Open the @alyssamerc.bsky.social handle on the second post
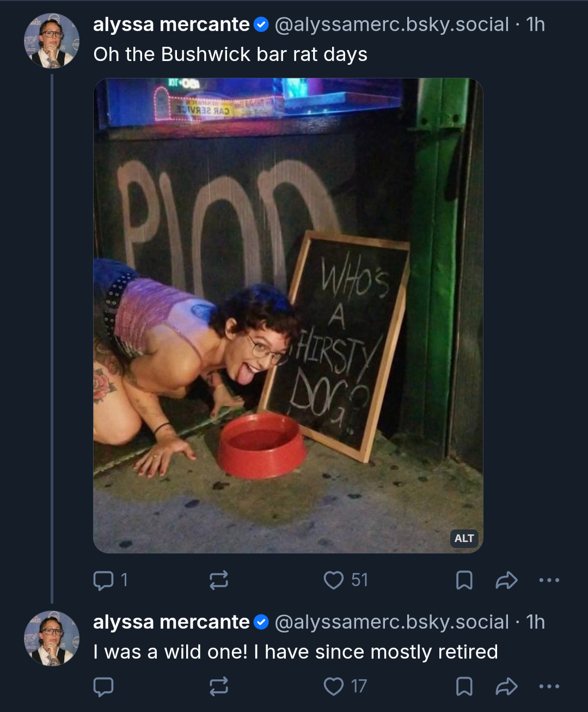The image size is (588, 712). click(391, 622)
